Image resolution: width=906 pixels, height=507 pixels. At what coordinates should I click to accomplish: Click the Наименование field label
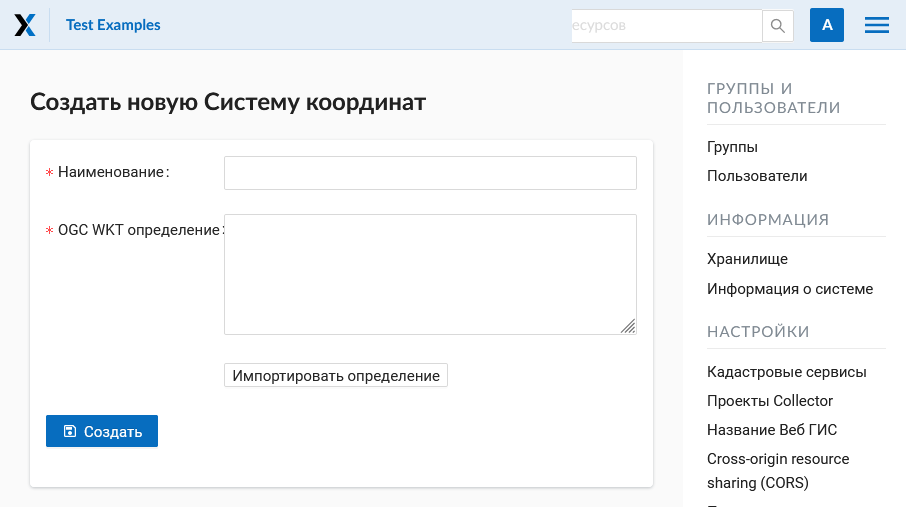pyautogui.click(x=111, y=172)
